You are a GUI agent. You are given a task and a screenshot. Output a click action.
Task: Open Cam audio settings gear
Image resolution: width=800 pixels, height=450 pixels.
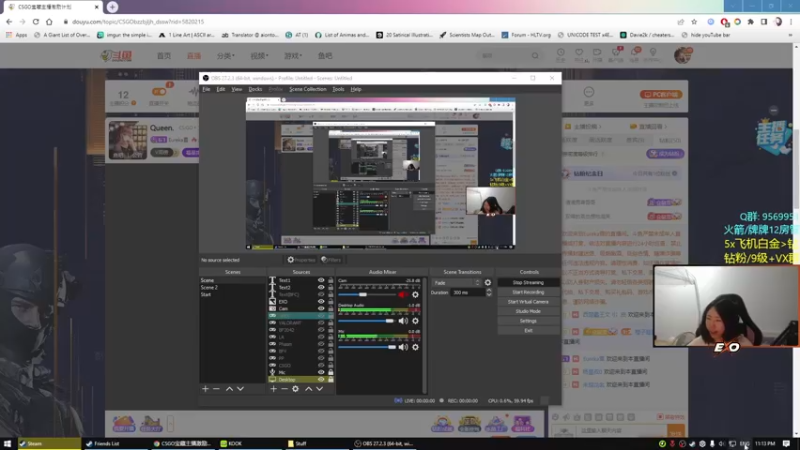(x=415, y=294)
